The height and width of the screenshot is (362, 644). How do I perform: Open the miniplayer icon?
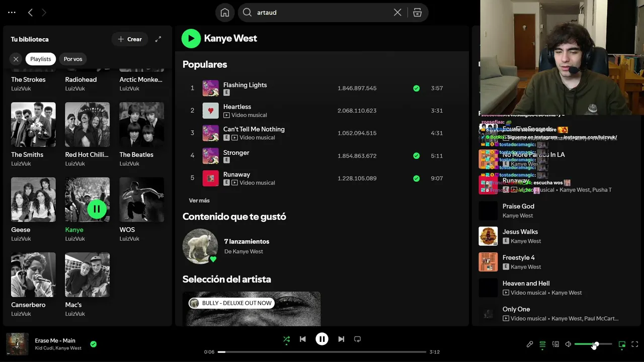tap(622, 344)
